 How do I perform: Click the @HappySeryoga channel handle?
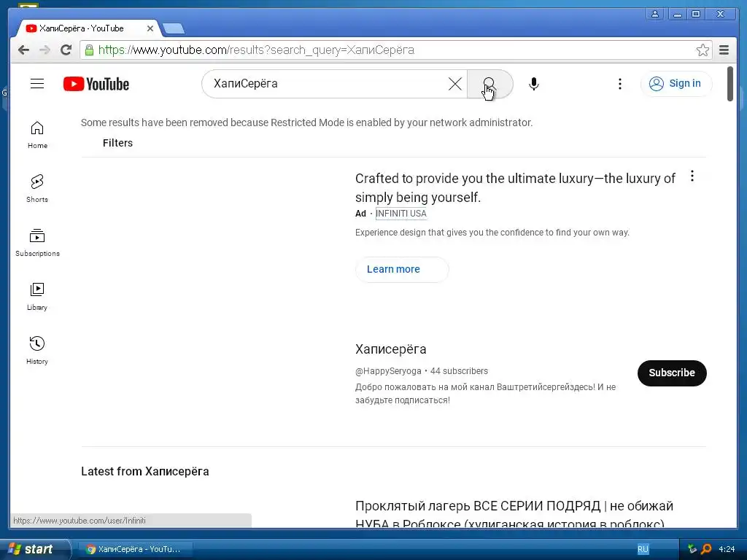[388, 371]
